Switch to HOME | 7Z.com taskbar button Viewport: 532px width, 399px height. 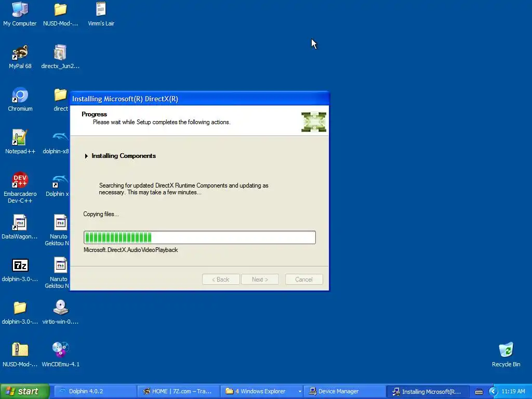(x=179, y=392)
